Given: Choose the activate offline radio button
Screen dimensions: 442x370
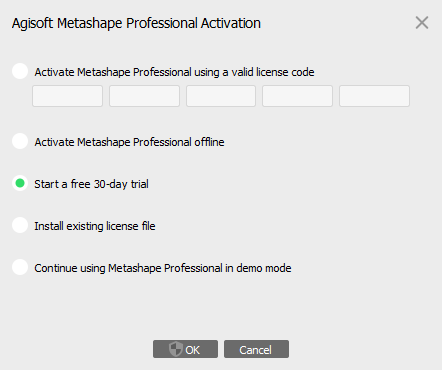Looking at the screenshot, I should pos(20,141).
